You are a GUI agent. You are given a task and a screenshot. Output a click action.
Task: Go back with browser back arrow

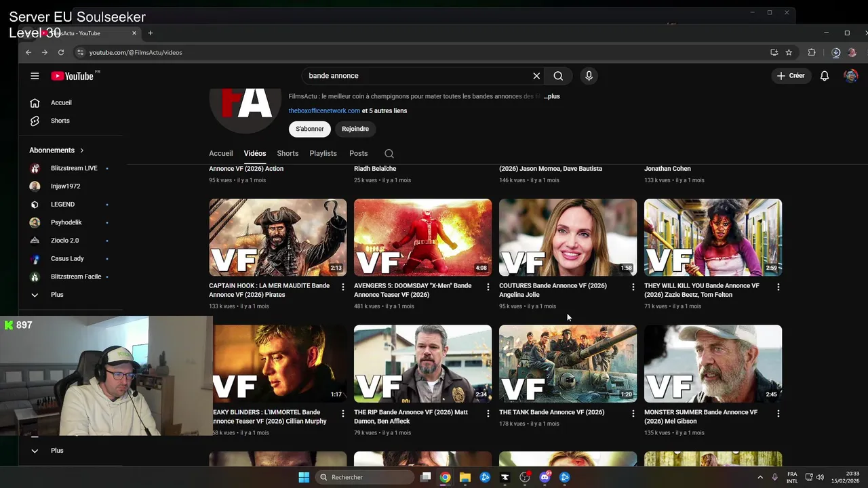(28, 52)
